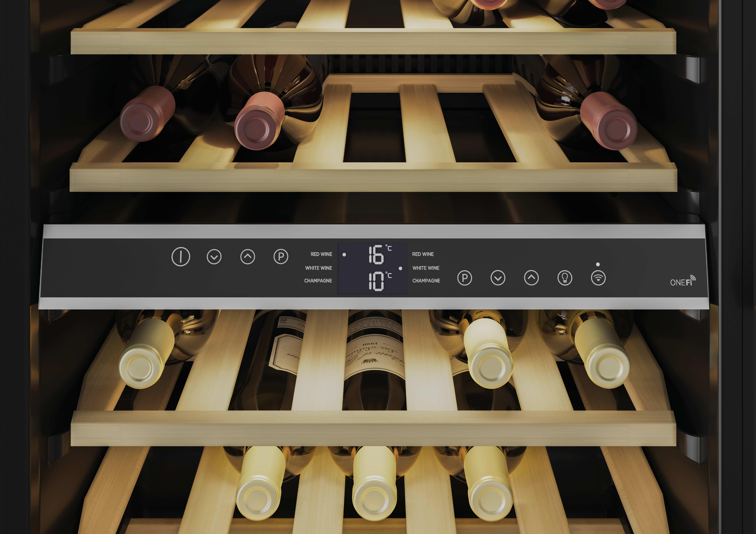This screenshot has width=756, height=534.
Task: Select CHAMPAGNE label right of display
Action: coord(426,281)
